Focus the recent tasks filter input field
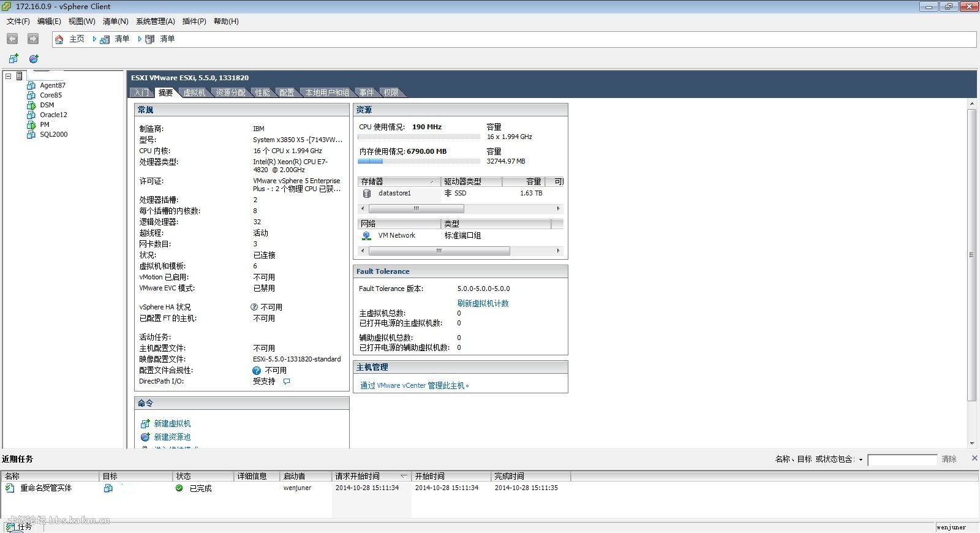 click(x=902, y=459)
